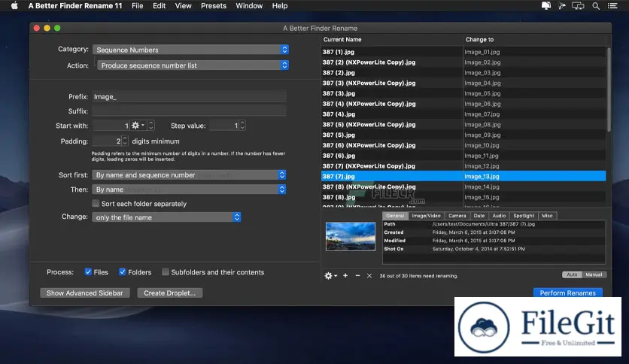Click the Prefix text field

click(x=189, y=96)
